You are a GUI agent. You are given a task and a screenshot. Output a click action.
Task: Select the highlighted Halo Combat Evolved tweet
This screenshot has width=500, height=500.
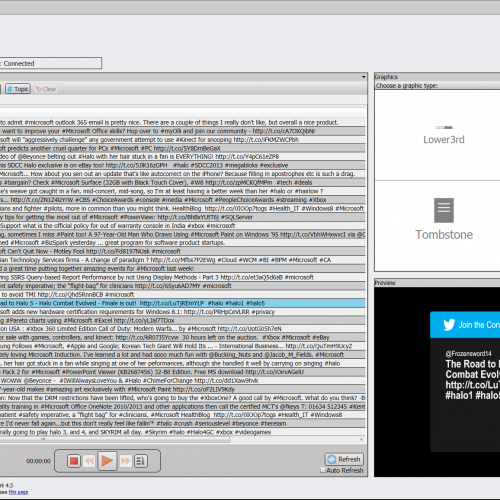[x=183, y=303]
